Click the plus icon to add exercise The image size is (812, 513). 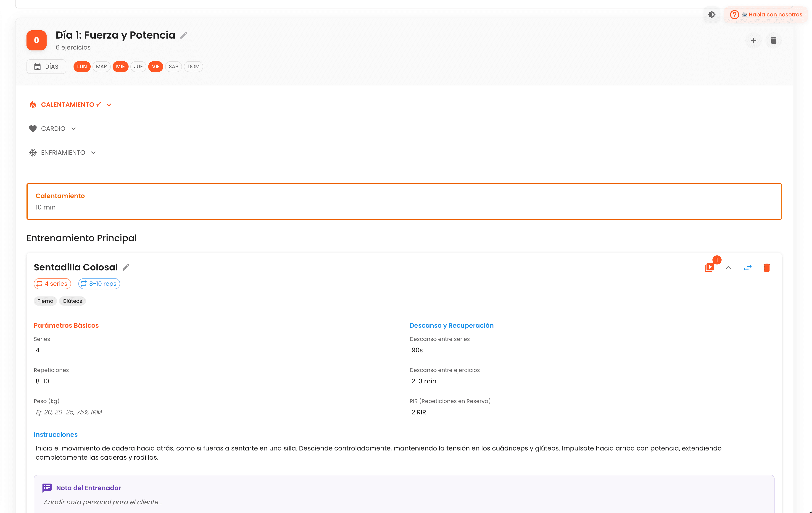(753, 40)
